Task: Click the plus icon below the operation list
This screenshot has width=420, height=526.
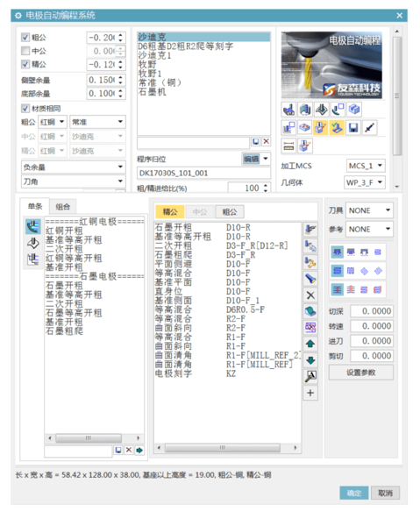Action: 310,393
